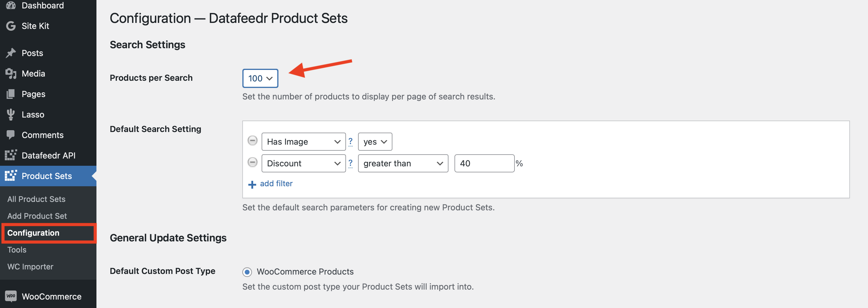Open Products per Search dropdown

260,78
